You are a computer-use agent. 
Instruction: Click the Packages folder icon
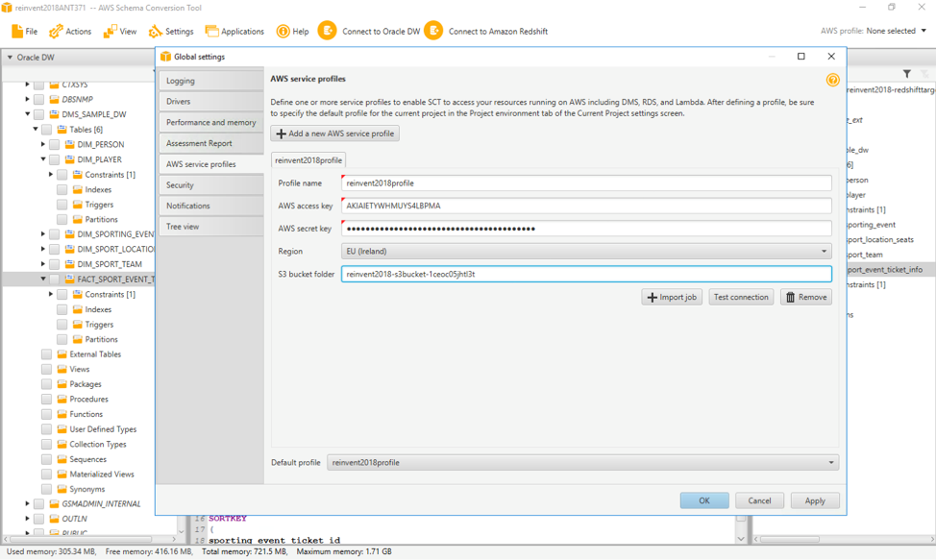[62, 384]
